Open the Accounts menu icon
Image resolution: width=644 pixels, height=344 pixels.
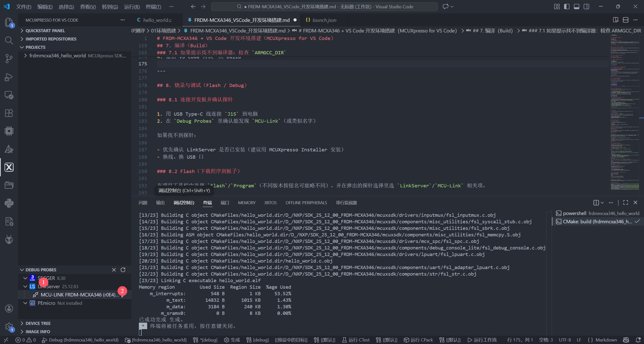[9, 308]
